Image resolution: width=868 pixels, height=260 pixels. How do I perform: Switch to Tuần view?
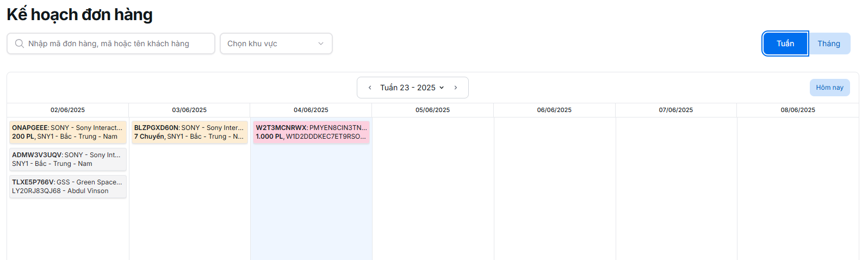pyautogui.click(x=785, y=44)
